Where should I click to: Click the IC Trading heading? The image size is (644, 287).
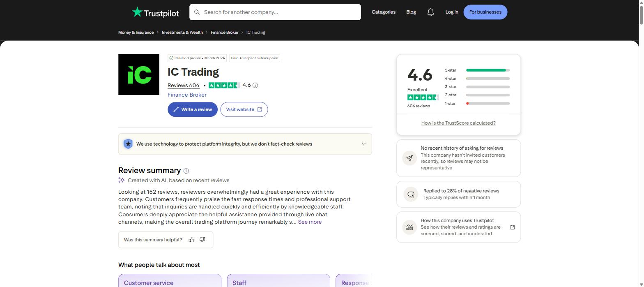tap(193, 72)
